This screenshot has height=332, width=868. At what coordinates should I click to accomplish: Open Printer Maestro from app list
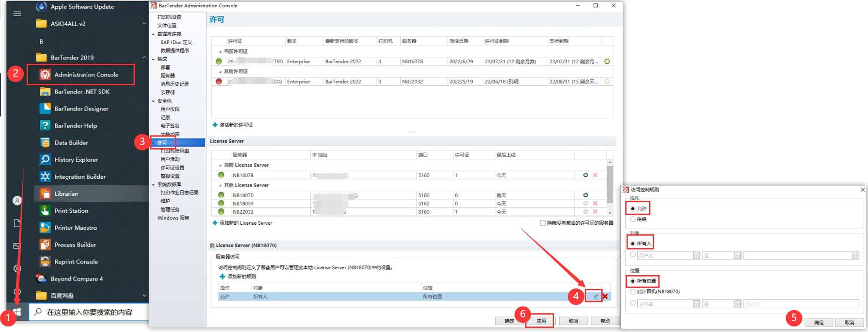pyautogui.click(x=75, y=228)
